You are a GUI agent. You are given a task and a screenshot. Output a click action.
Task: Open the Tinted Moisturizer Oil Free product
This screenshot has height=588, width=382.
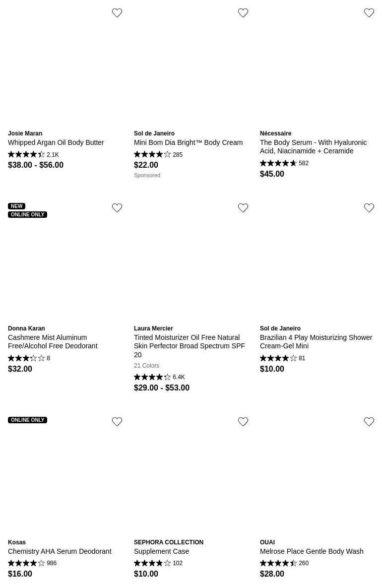point(189,346)
